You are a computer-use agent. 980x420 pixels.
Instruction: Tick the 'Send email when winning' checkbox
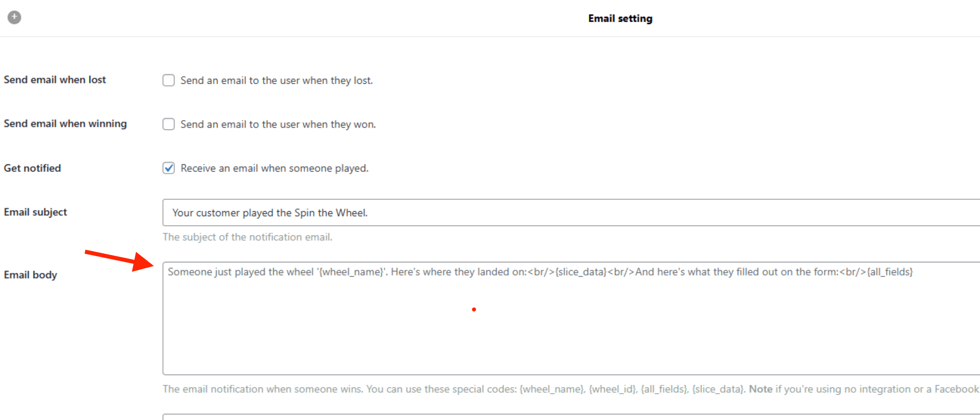169,124
